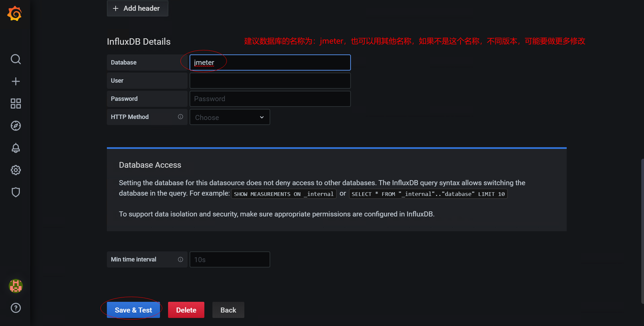Click the Grafana logo home icon
Screen dimensions: 644x326
point(15,14)
